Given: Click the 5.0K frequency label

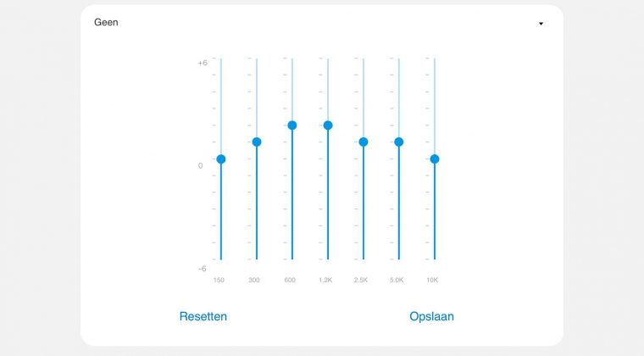Looking at the screenshot, I should 397,280.
